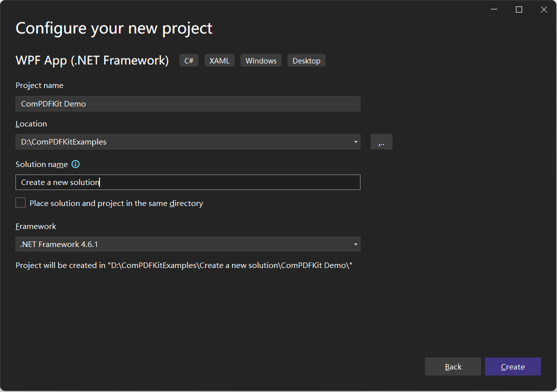Click the Solution name label
This screenshot has height=392, width=557.
41,164
